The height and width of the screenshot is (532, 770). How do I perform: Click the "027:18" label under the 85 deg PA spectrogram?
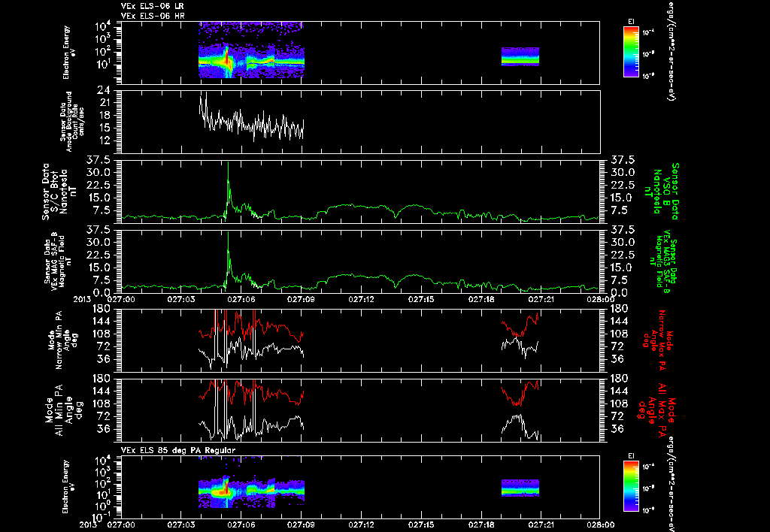pyautogui.click(x=482, y=524)
